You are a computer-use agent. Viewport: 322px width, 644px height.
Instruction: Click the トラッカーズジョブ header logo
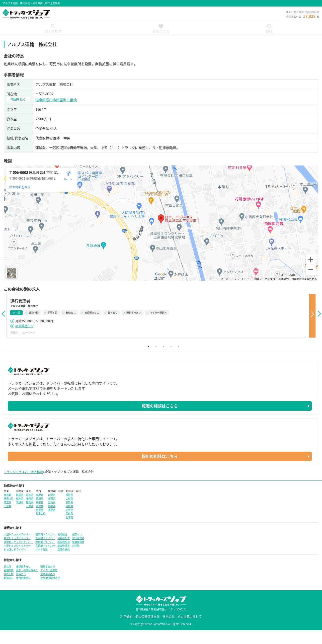coord(26,14)
